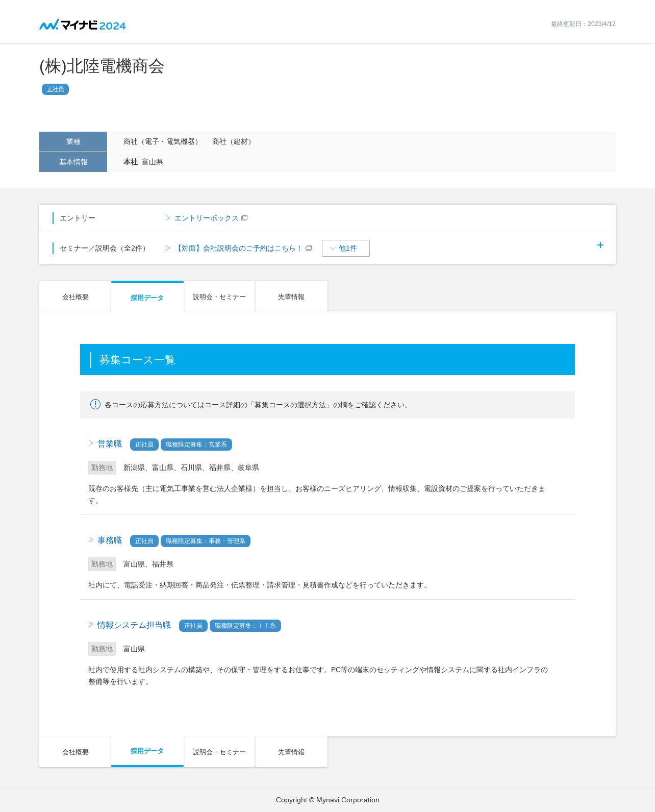Click the external window icon beside エントリーボックス
Screen dimensions: 655x812
[x=244, y=218]
